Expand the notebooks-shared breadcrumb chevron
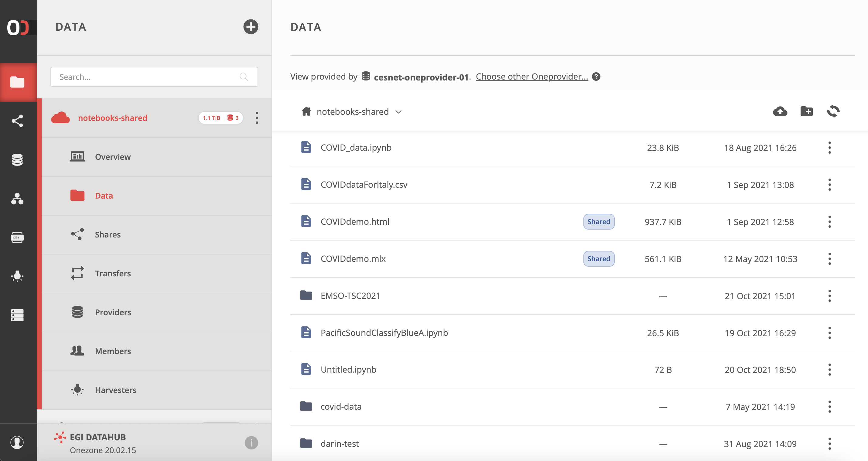Image resolution: width=868 pixels, height=461 pixels. pos(398,111)
